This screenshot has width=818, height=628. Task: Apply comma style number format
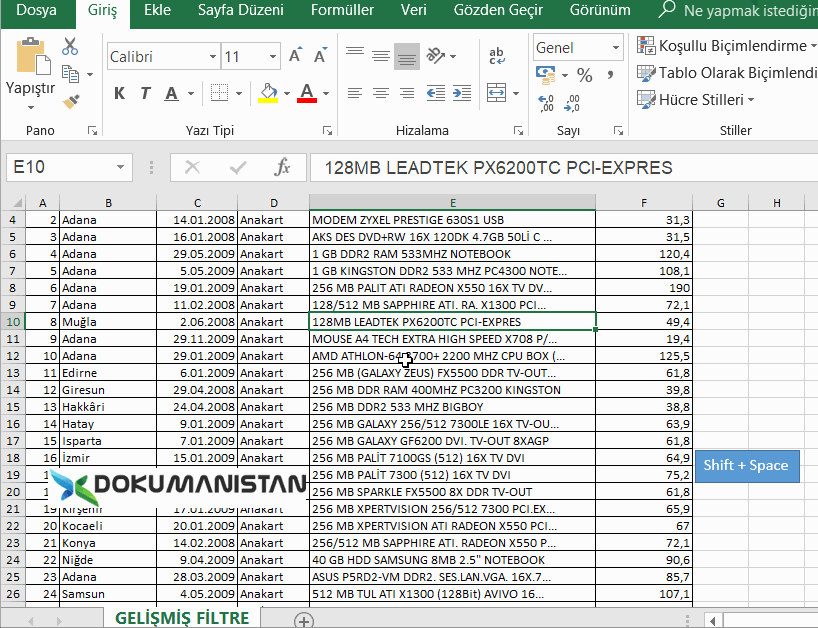pos(610,75)
